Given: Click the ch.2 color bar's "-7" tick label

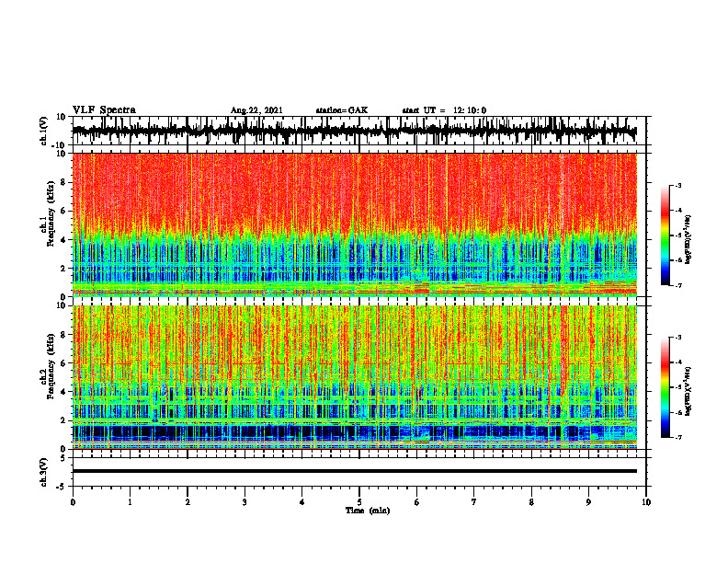Looking at the screenshot, I should coord(678,437).
